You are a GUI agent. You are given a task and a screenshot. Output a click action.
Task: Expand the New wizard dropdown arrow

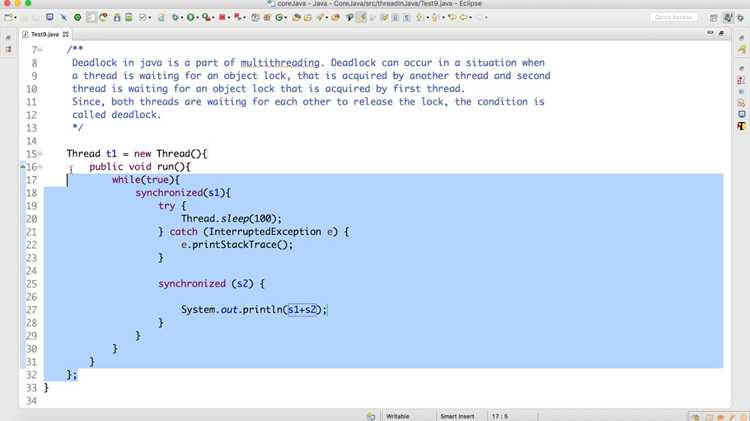tap(15, 18)
